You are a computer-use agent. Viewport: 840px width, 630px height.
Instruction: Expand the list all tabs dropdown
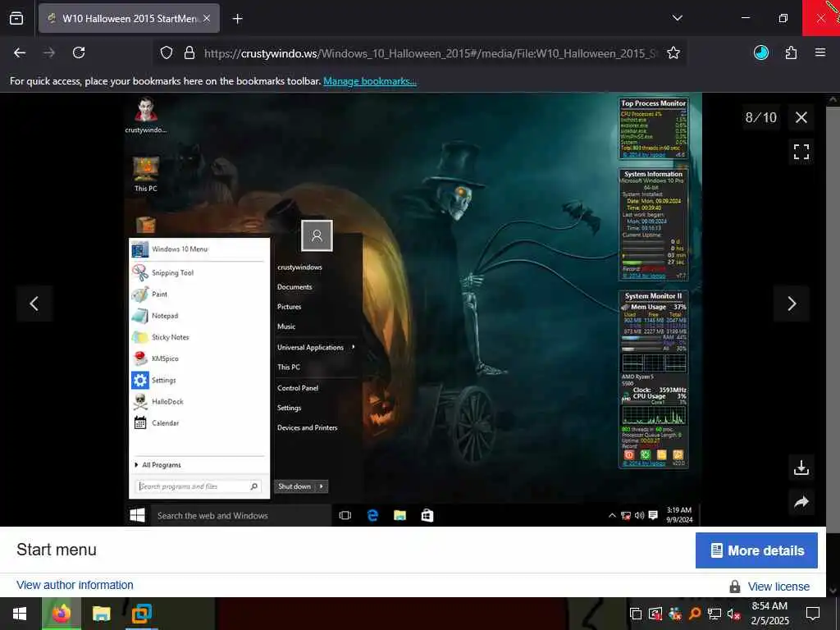[677, 18]
